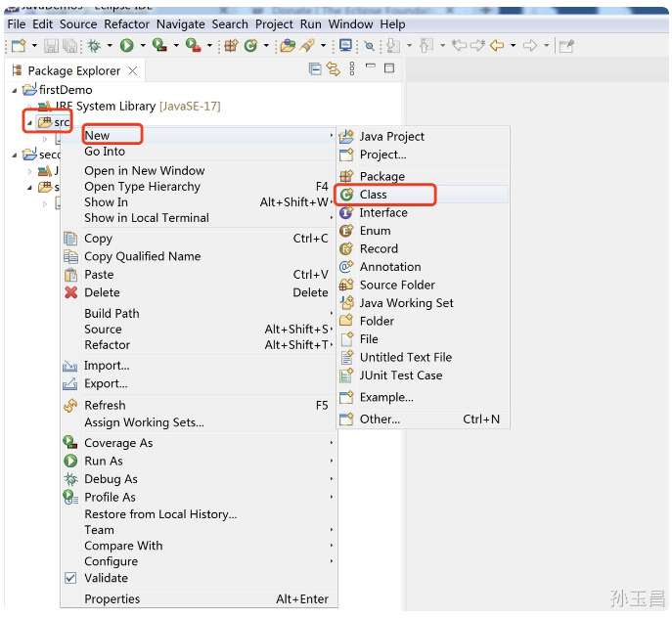Open the File menu
Viewport: 672px width, 618px height.
click(x=17, y=24)
